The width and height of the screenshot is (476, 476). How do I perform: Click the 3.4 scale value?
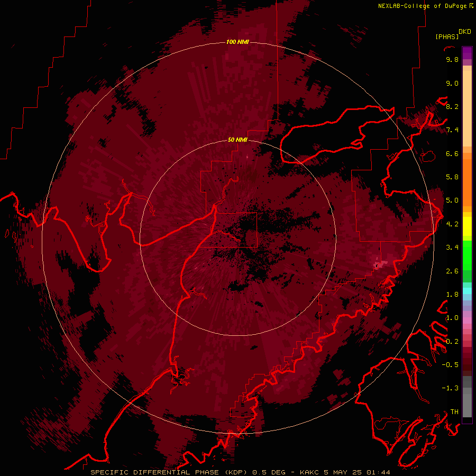[452, 248]
